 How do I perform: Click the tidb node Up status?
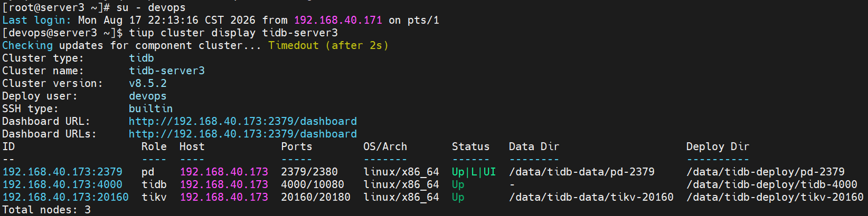coord(458,184)
